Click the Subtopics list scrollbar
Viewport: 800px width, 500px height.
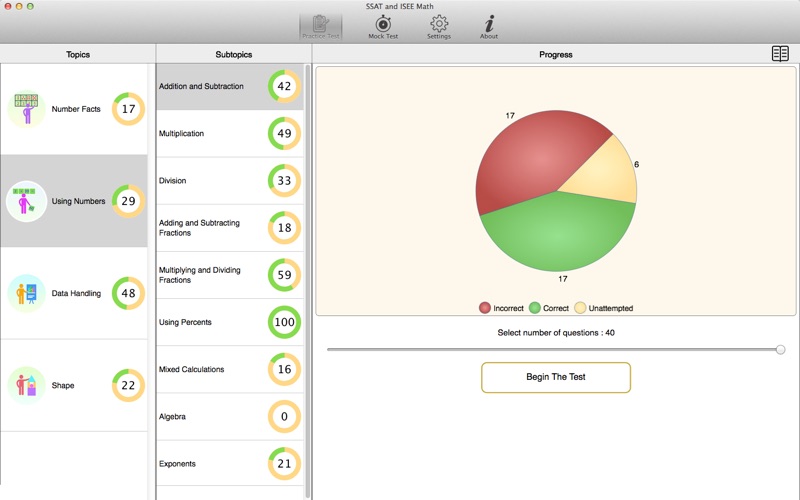[x=307, y=281]
